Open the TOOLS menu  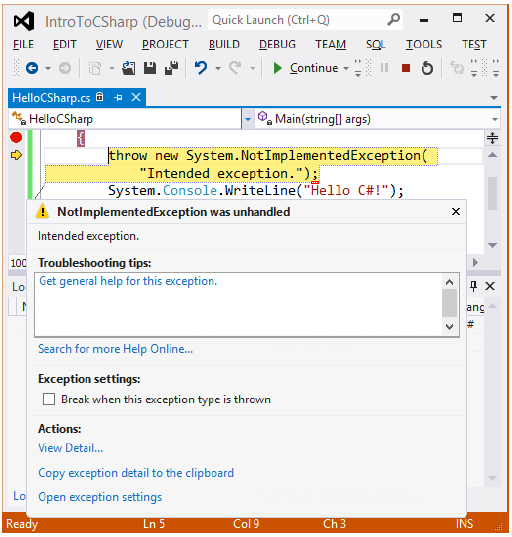[424, 45]
